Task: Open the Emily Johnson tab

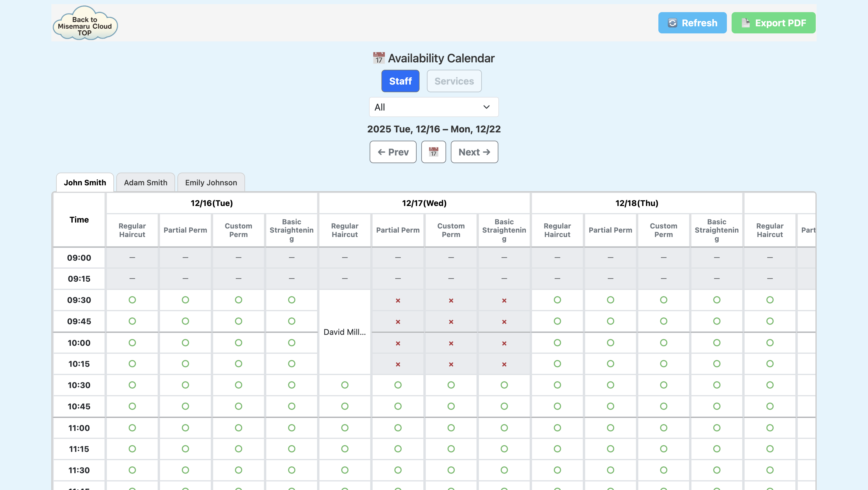Action: pos(211,182)
